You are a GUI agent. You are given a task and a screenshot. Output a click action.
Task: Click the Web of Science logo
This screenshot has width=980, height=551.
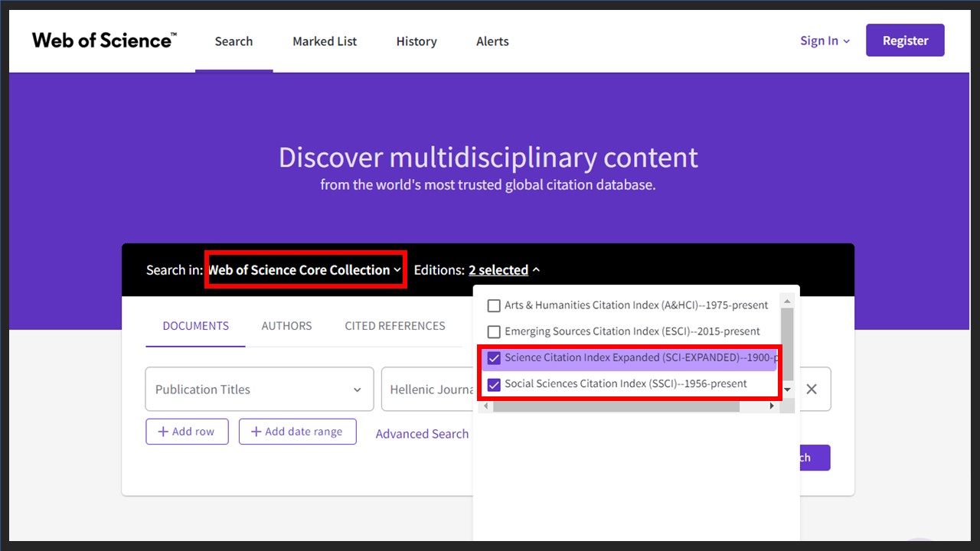104,41
